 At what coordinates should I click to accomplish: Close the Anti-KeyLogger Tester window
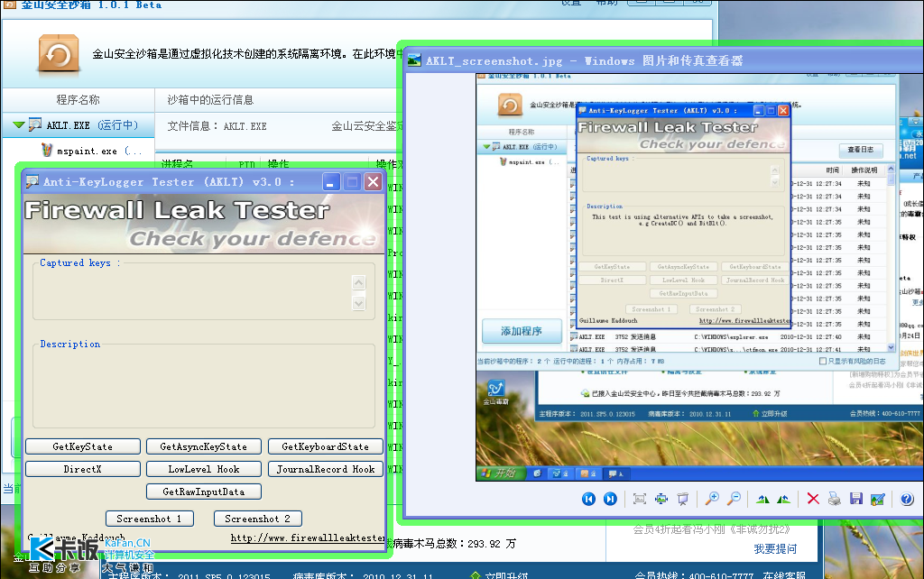click(x=373, y=181)
